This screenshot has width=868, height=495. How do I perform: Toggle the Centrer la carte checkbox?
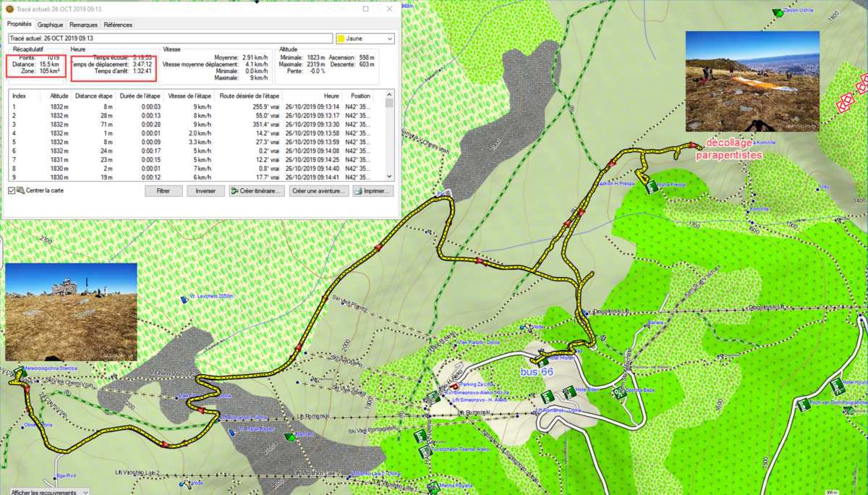pos(12,191)
